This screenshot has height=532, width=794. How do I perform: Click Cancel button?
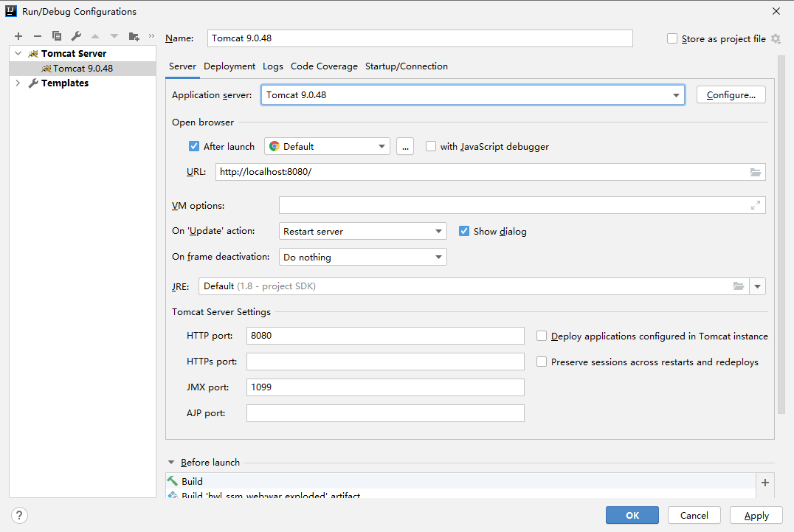(x=694, y=515)
